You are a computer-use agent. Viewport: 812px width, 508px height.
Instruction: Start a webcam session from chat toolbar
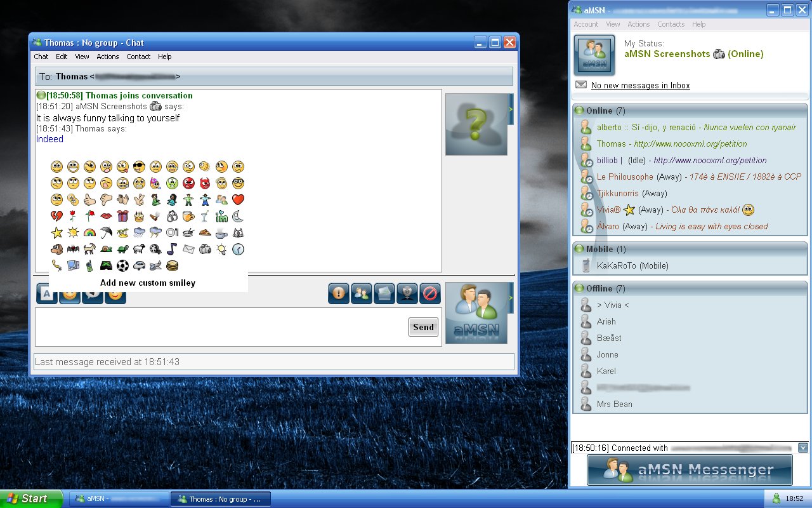(x=407, y=293)
